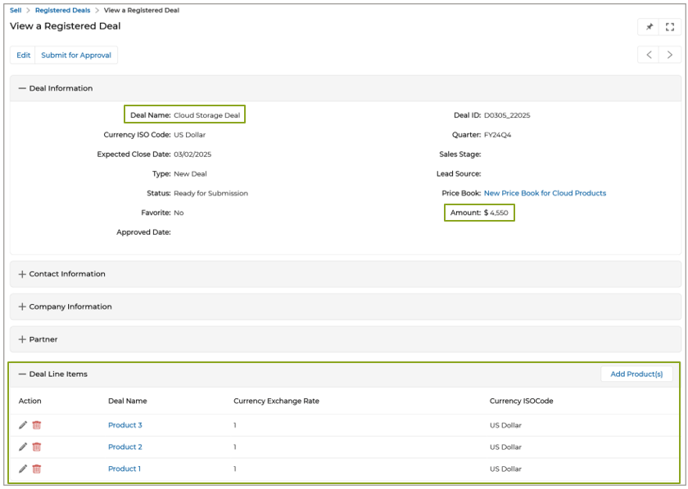688x489 pixels.
Task: Open the Sell breadcrumb link
Action: (x=15, y=10)
